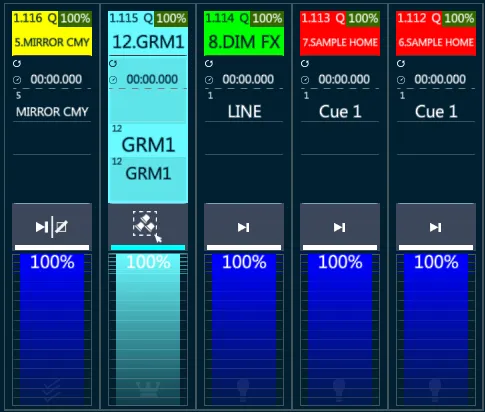Click the 5.MIRROR CMY master fader
The image size is (485, 412).
coord(52,329)
